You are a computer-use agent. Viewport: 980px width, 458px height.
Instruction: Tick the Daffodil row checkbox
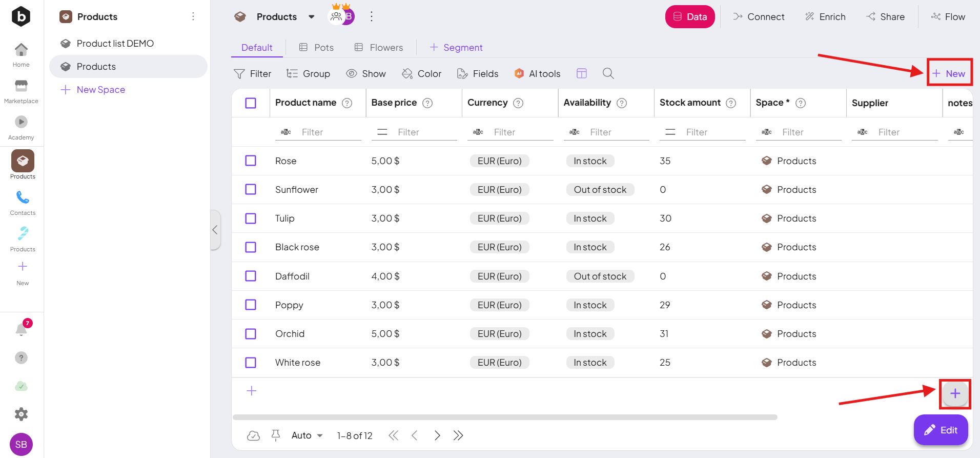point(251,276)
